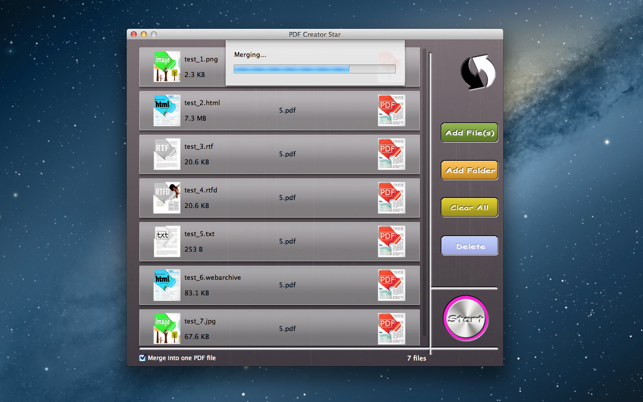Image resolution: width=643 pixels, height=402 pixels.
Task: Select the test_2.html file name
Action: (202, 103)
